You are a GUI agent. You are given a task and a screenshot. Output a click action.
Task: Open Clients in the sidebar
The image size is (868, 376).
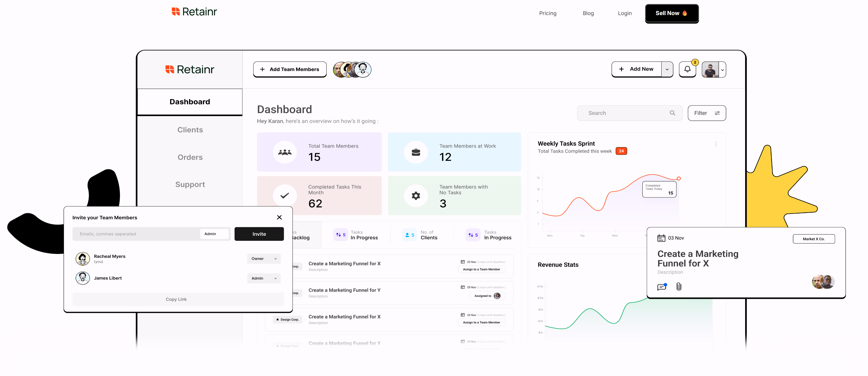pos(190,130)
